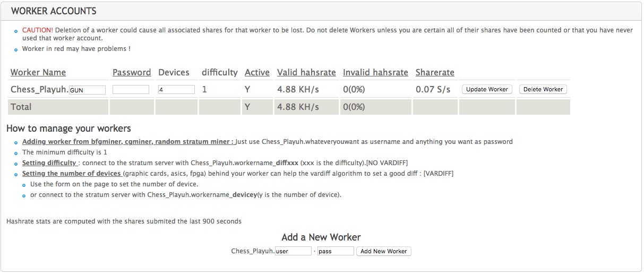Screen dimensions: 644x274
Task: Click the 'Setting difficulty' underlined text
Action: tap(50, 162)
